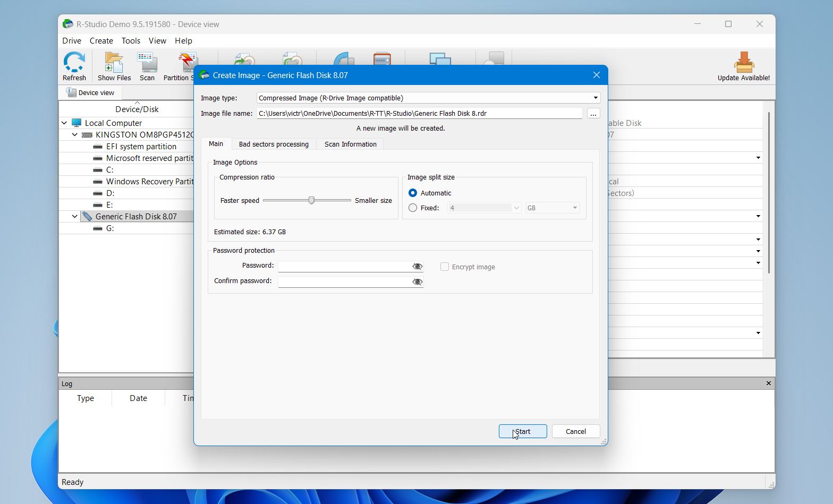Toggle the Encrypt image checkbox
The height and width of the screenshot is (504, 833).
coord(445,267)
